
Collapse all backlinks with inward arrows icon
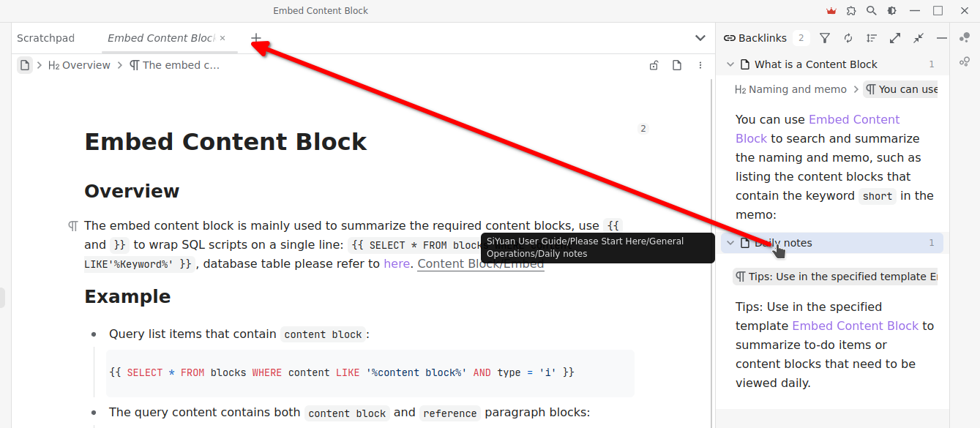[x=918, y=37]
